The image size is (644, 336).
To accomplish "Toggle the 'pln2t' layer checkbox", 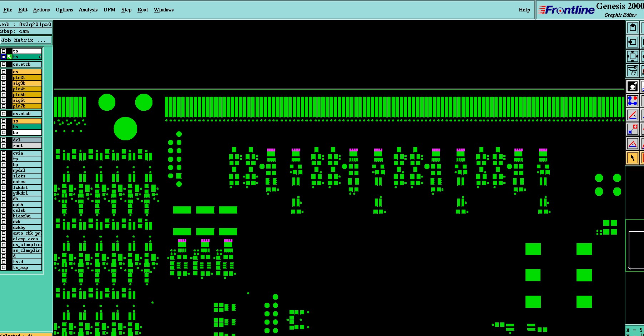I will [4, 77].
